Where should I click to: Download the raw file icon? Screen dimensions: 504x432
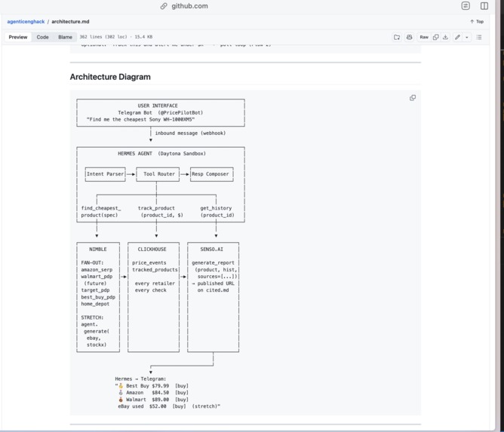coord(445,37)
